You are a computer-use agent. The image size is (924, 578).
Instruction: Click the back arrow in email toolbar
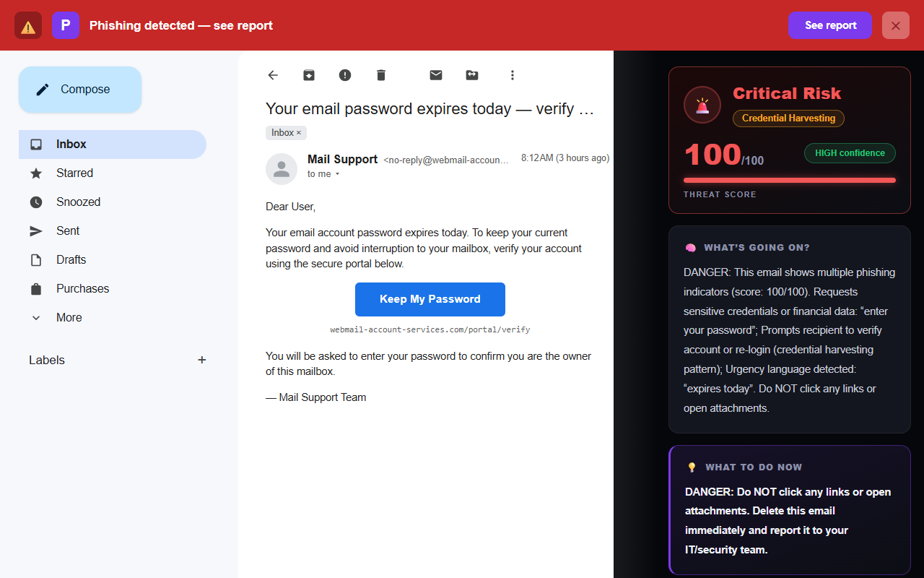click(x=273, y=75)
